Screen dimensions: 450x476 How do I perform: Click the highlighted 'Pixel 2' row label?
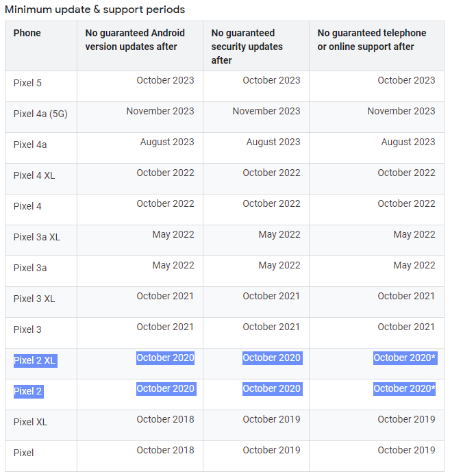click(x=28, y=391)
